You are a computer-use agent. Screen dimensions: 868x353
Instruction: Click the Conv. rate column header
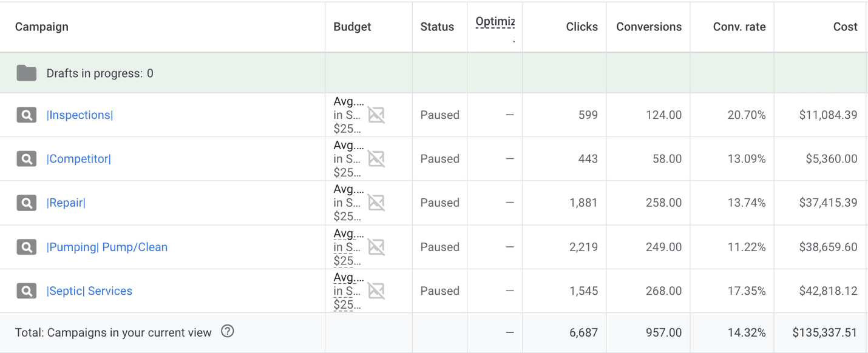click(739, 27)
